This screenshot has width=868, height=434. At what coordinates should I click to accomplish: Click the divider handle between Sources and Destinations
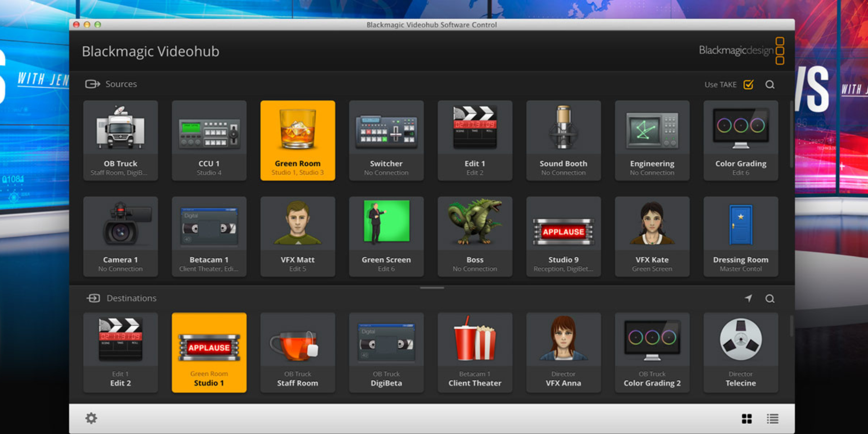pyautogui.click(x=432, y=288)
